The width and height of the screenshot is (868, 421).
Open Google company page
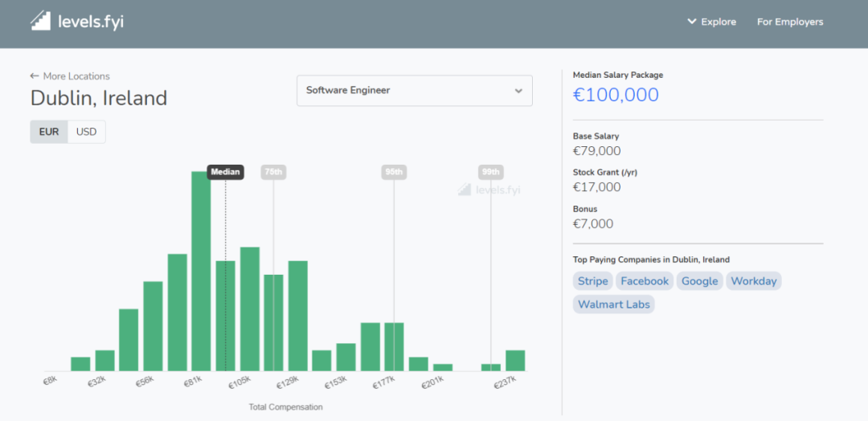pyautogui.click(x=700, y=281)
